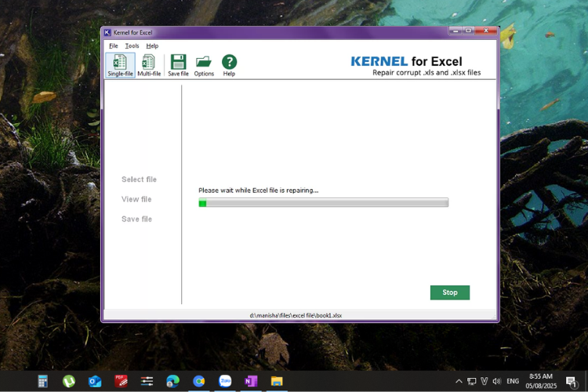Viewport: 588px width, 392px height.
Task: Open File Explorer from the taskbar
Action: (277, 382)
